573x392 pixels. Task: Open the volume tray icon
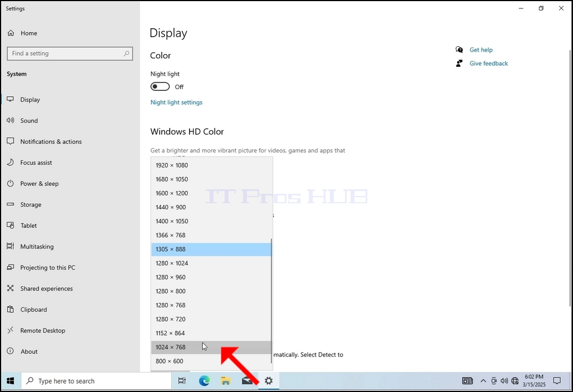coord(504,381)
